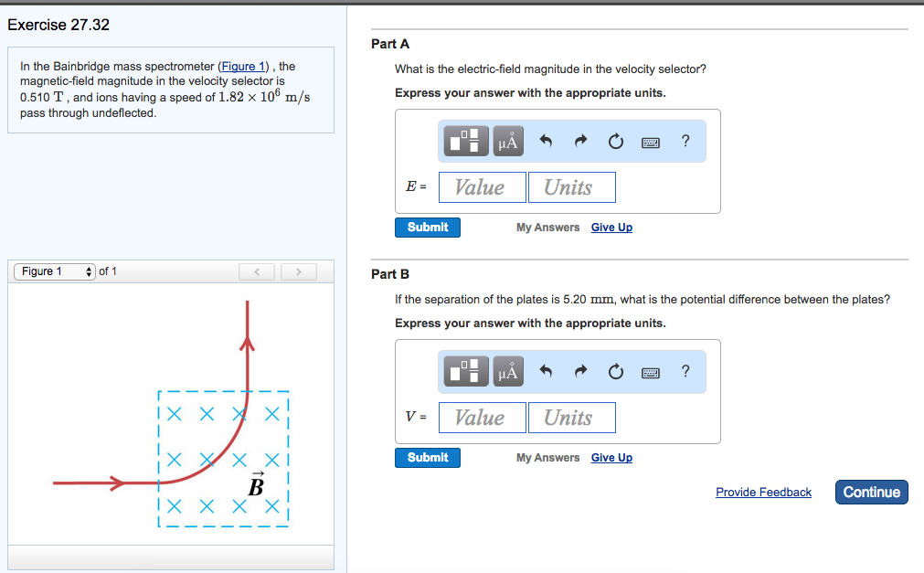Select the µÅ units icon in Part B

click(x=507, y=371)
